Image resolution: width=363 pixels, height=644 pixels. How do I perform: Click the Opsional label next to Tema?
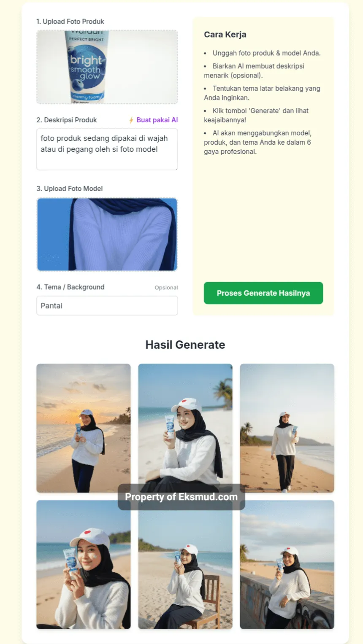(166, 288)
